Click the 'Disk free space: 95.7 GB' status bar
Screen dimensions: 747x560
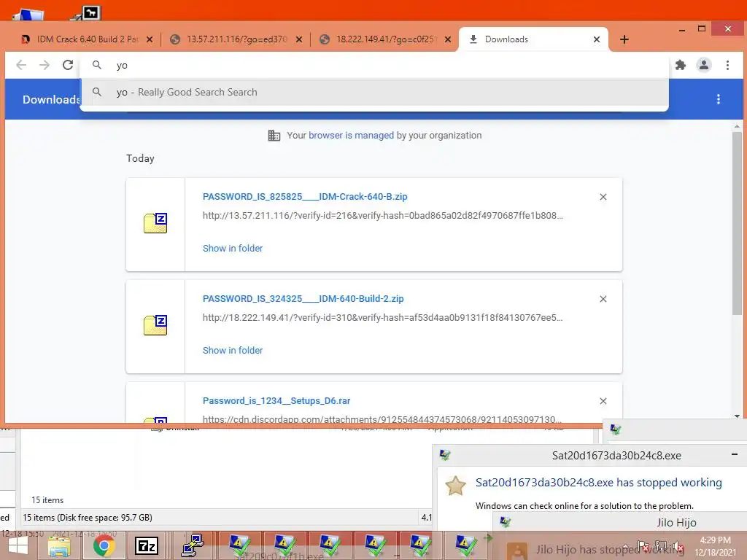(x=88, y=518)
